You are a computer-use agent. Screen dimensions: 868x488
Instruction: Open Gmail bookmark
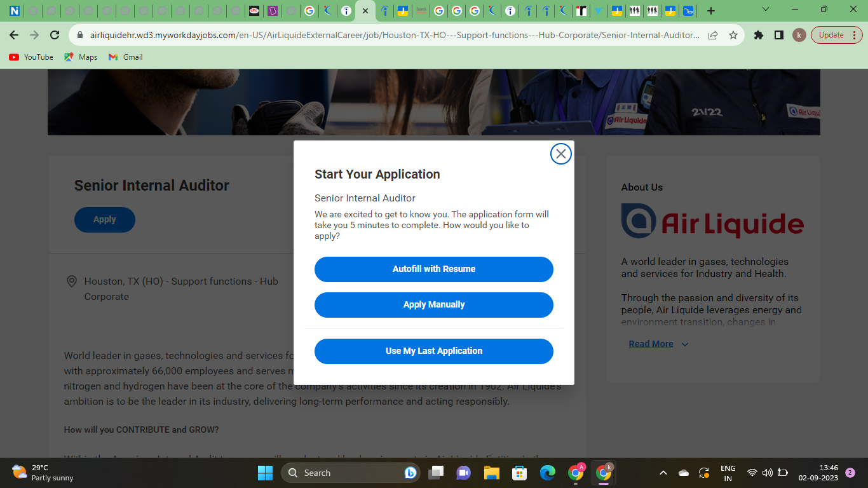(125, 57)
